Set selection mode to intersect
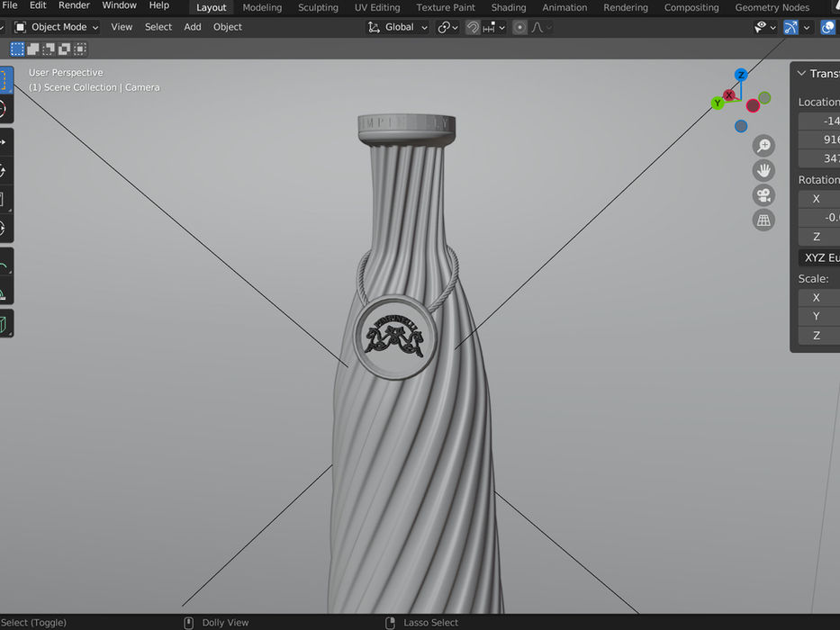The image size is (840, 630). coord(80,49)
